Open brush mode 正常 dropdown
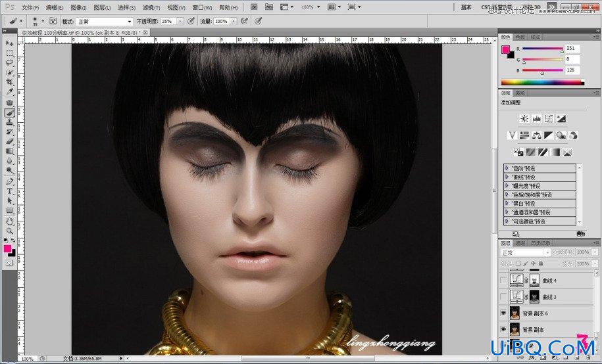The width and height of the screenshot is (602, 364). [x=105, y=22]
